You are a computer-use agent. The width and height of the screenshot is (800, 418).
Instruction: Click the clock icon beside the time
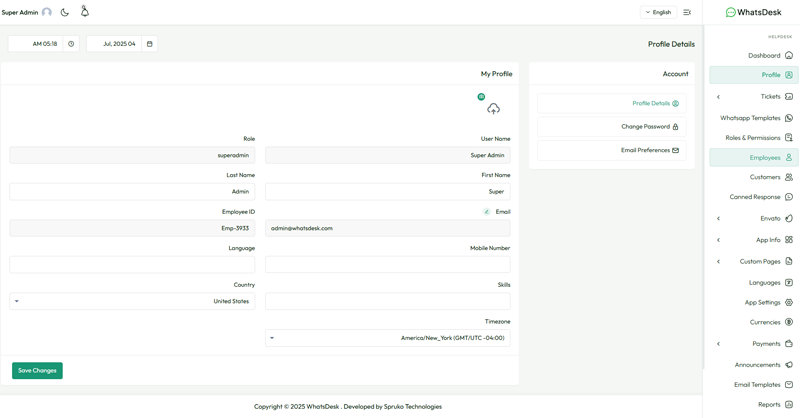71,44
